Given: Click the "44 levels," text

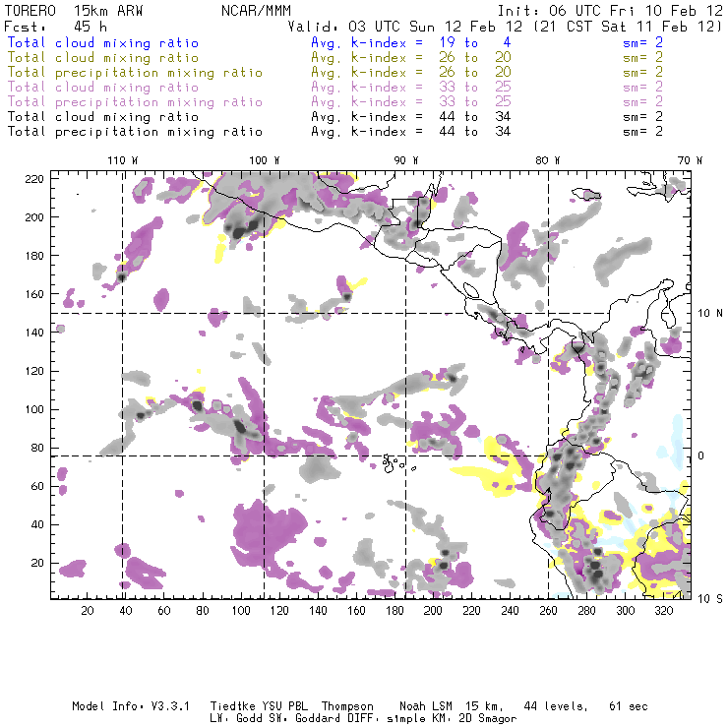Looking at the screenshot, I should pos(556,706).
